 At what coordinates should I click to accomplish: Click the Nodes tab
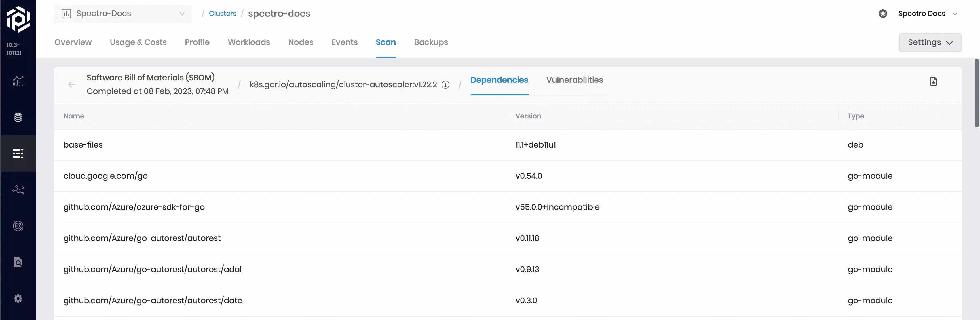pyautogui.click(x=301, y=42)
